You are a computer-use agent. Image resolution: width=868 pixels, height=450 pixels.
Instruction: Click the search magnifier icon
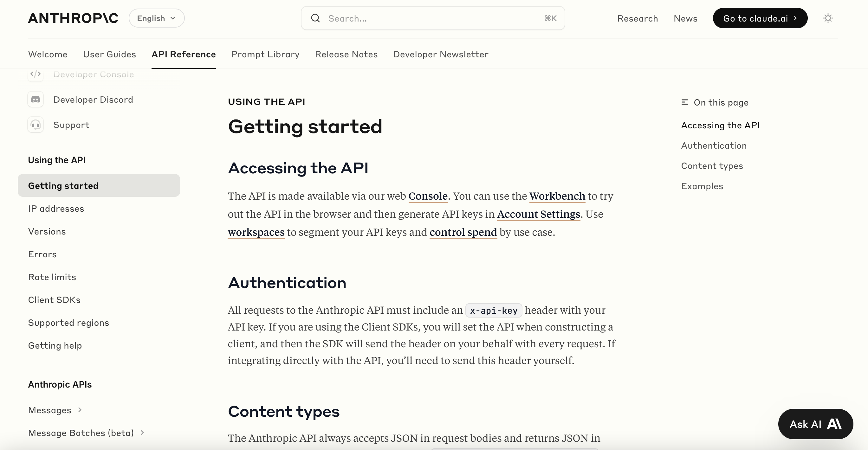pos(315,18)
